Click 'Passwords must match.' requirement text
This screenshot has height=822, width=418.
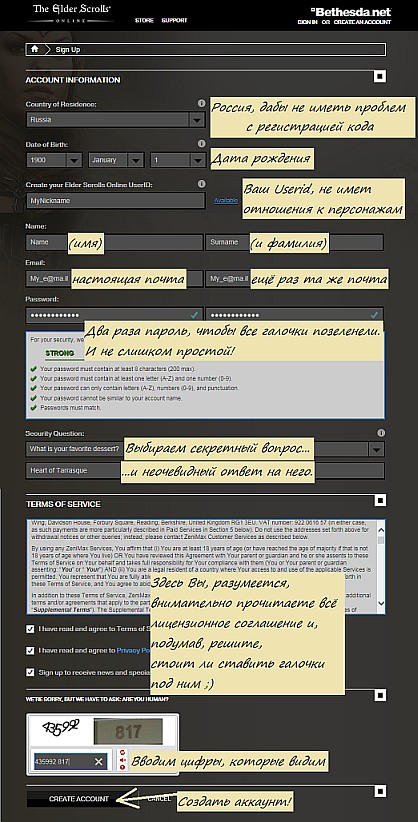click(71, 407)
